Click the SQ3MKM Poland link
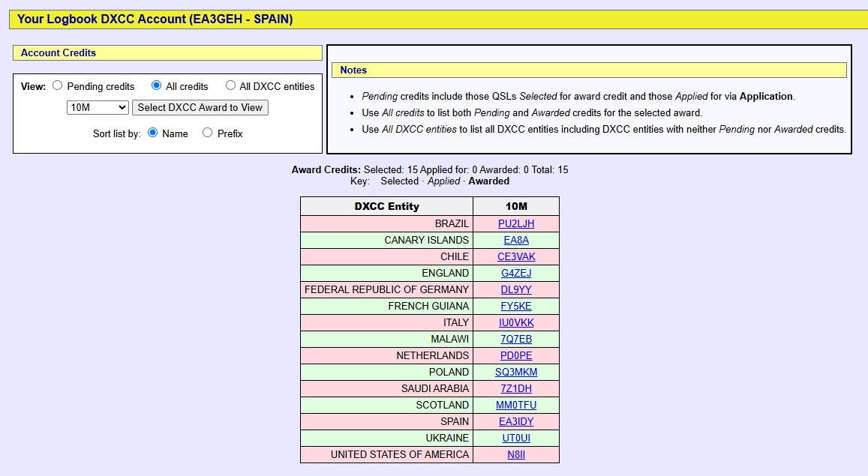This screenshot has width=868, height=476. tap(516, 372)
